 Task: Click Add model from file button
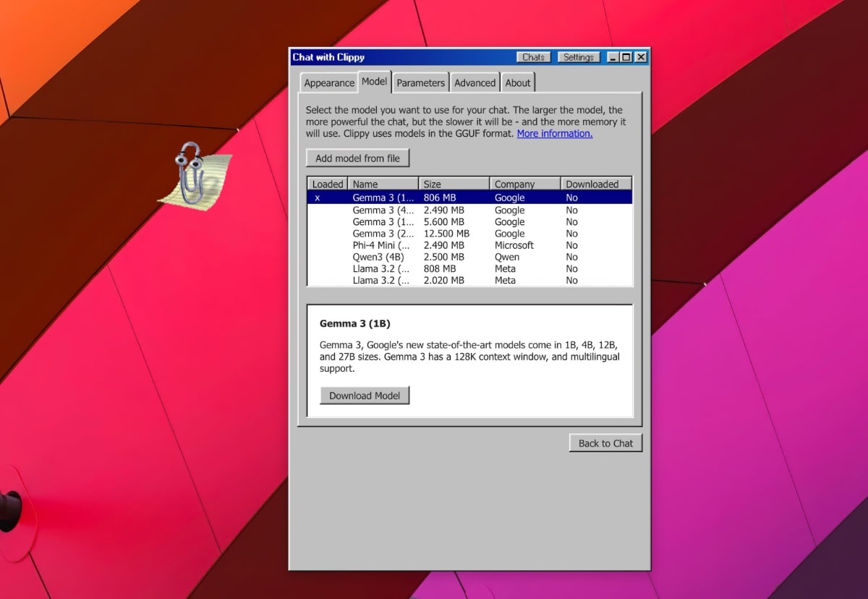(x=357, y=158)
